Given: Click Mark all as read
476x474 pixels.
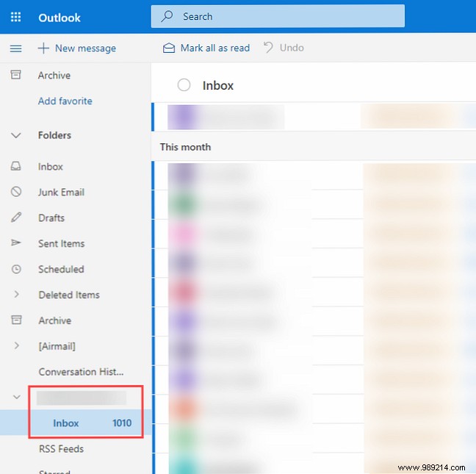Looking at the screenshot, I should 206,48.
